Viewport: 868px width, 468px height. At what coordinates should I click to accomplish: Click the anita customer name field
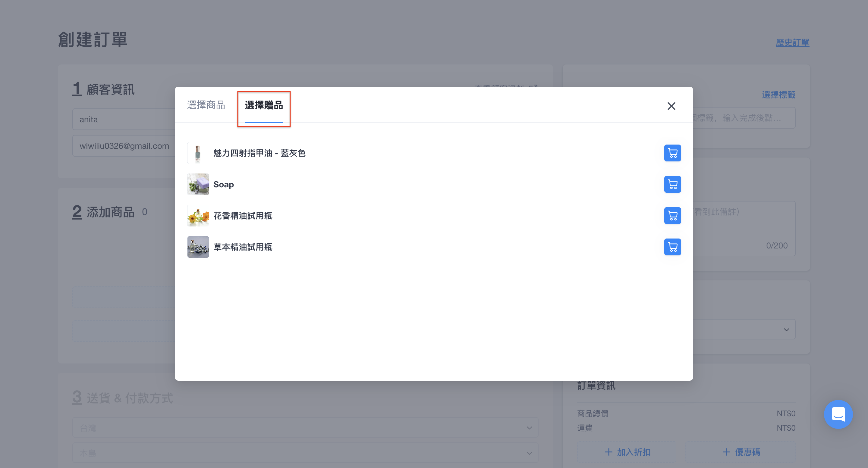pyautogui.click(x=124, y=119)
